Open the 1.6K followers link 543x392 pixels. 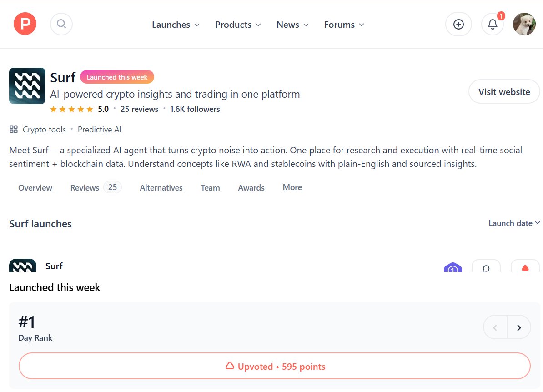[x=195, y=109]
